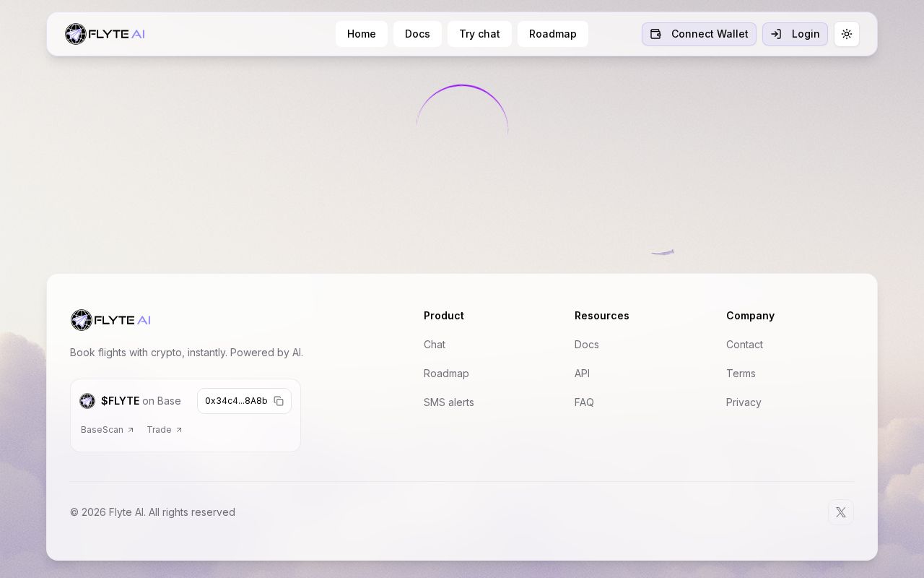This screenshot has width=924, height=578.
Task: Click the '$FLYTE on Base' label
Action: pyautogui.click(x=141, y=401)
